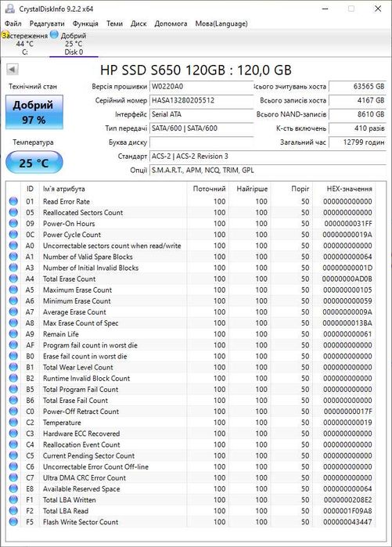Click the S.M.A.R.T., APM, NCQ, TRIM, GPL features field

click(268, 170)
